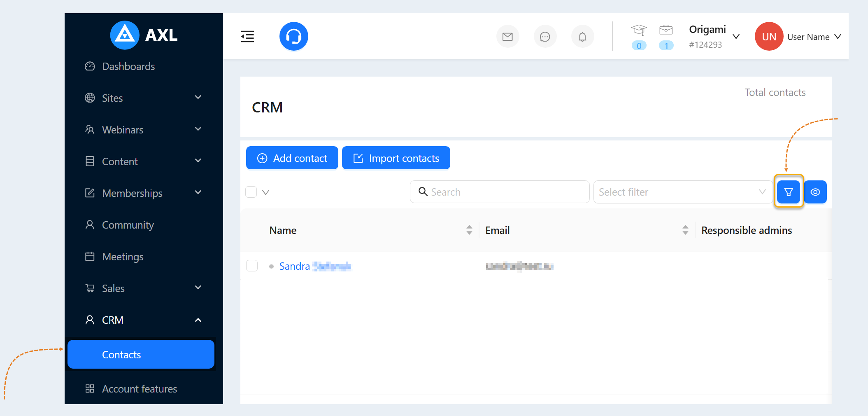This screenshot has height=416, width=868.
Task: Check the Sandra contact row checkbox
Action: [x=252, y=266]
